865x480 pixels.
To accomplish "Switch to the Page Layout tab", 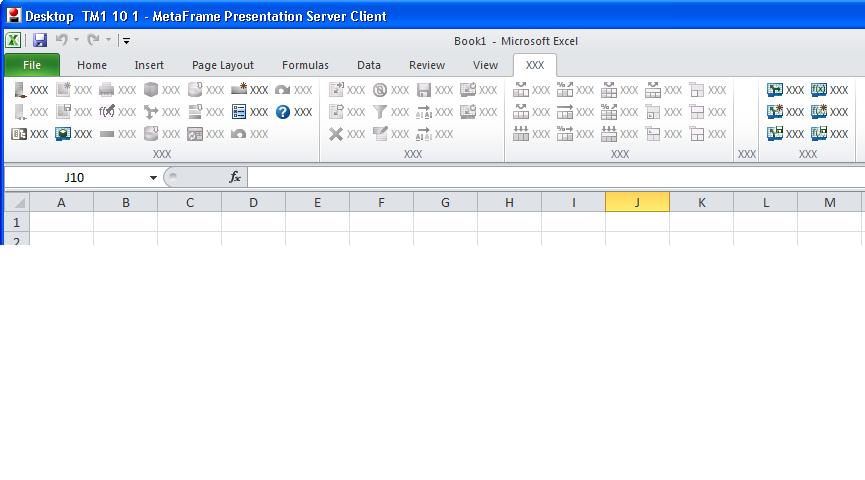I will click(223, 65).
